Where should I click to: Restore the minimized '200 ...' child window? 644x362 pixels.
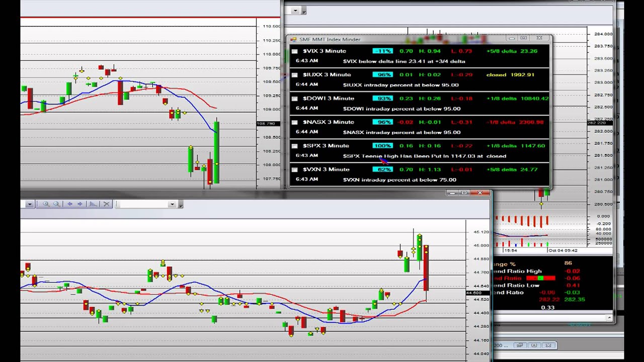tap(520, 345)
